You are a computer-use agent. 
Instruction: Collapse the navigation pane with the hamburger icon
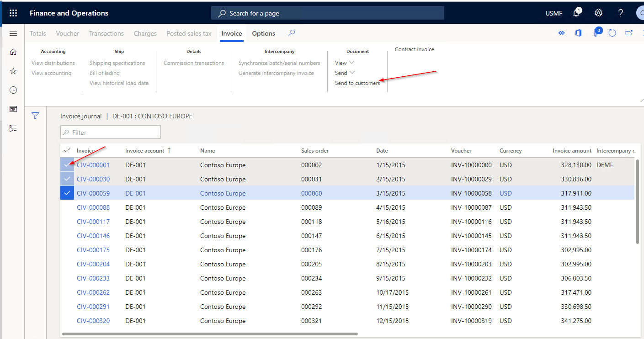pyautogui.click(x=13, y=33)
